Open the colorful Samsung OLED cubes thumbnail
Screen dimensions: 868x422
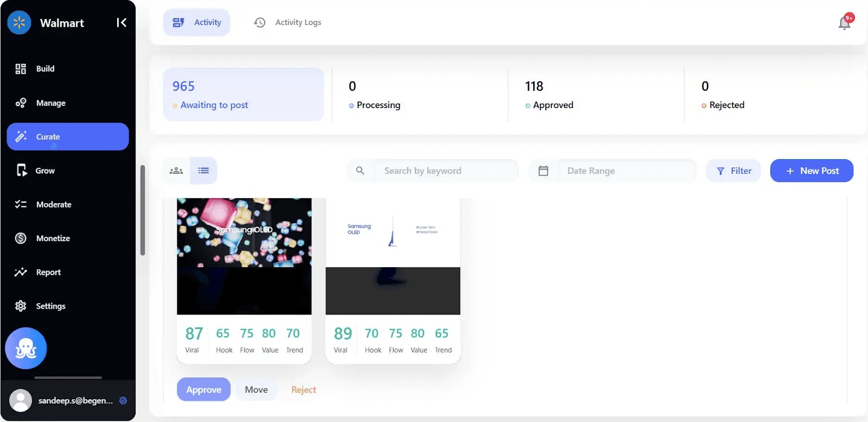pos(244,256)
